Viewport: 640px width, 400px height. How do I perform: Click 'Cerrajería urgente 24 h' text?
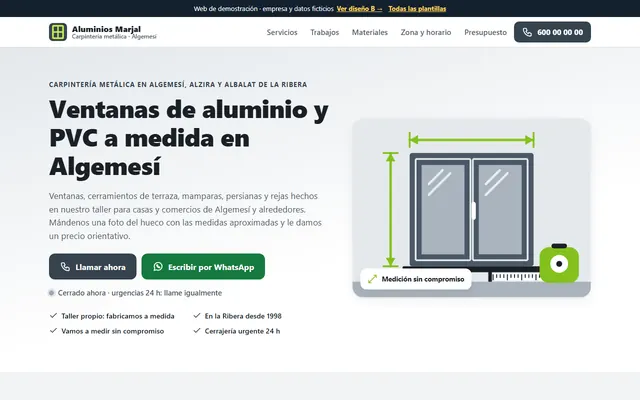coord(242,331)
